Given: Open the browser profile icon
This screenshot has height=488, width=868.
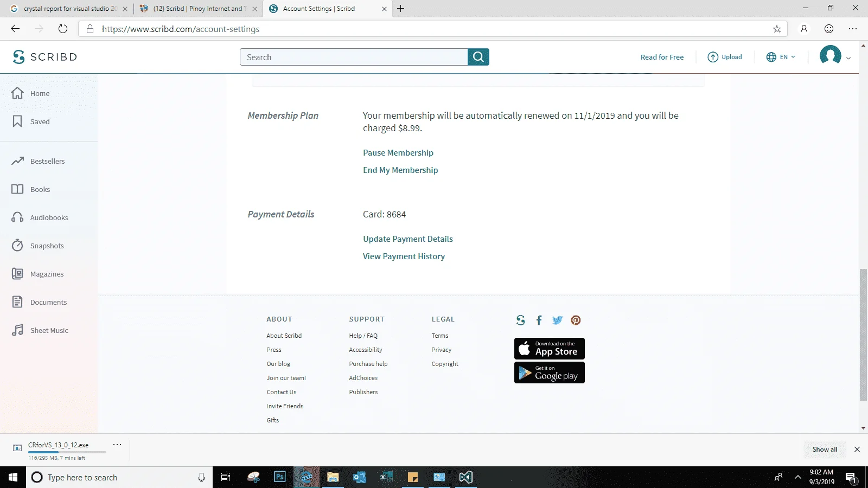Looking at the screenshot, I should [x=804, y=29].
